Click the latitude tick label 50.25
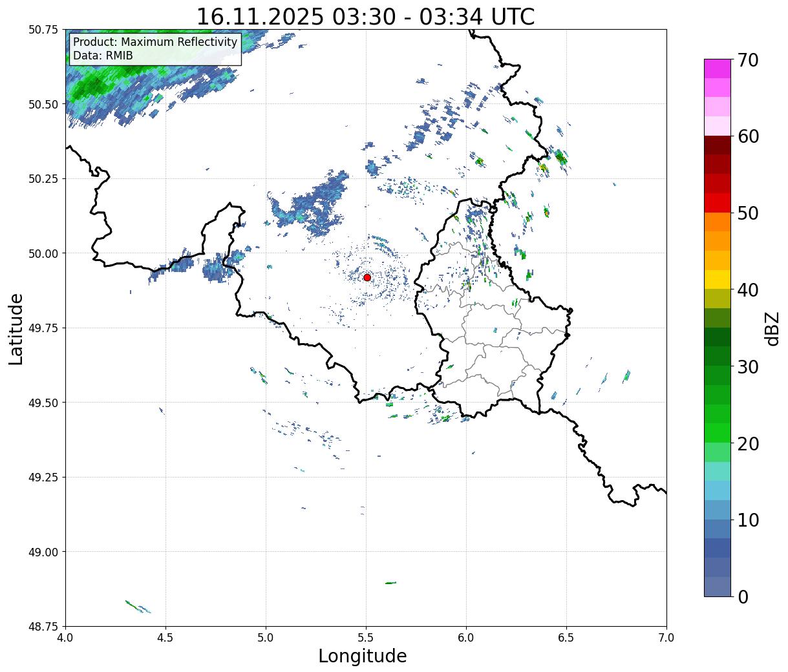 [x=43, y=179]
